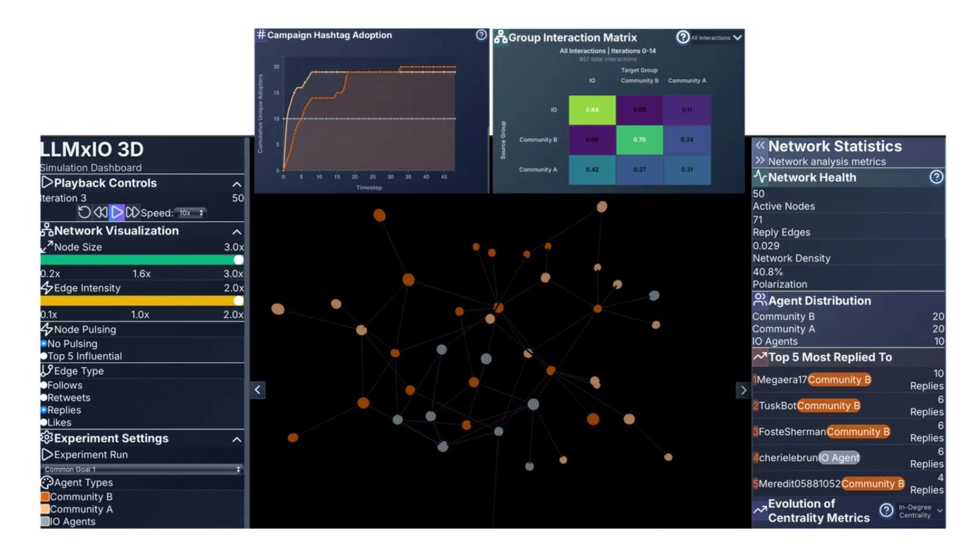This screenshot has height=547, width=980.
Task: Open the All Interactions dropdown
Action: [x=716, y=38]
